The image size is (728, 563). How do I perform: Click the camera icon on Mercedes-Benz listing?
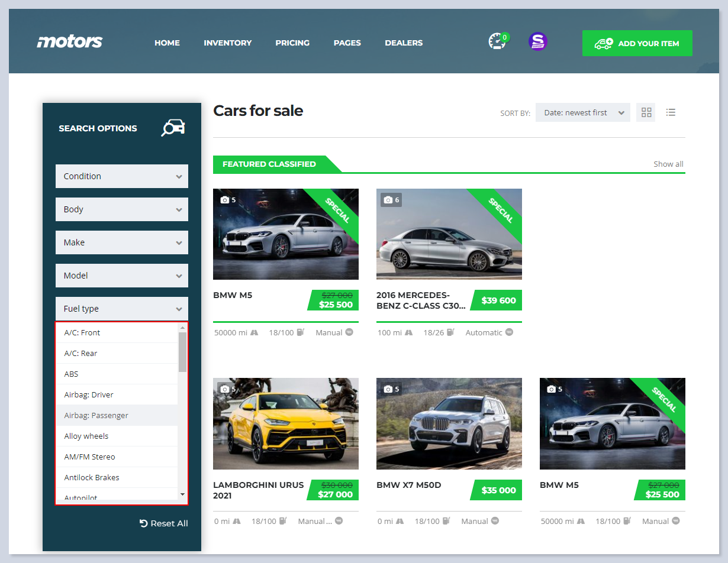coord(388,200)
